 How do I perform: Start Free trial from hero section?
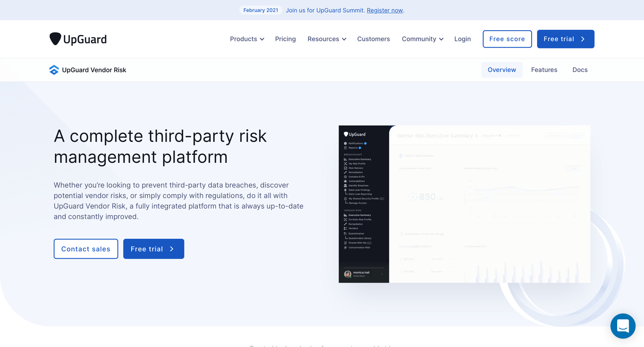click(x=154, y=249)
